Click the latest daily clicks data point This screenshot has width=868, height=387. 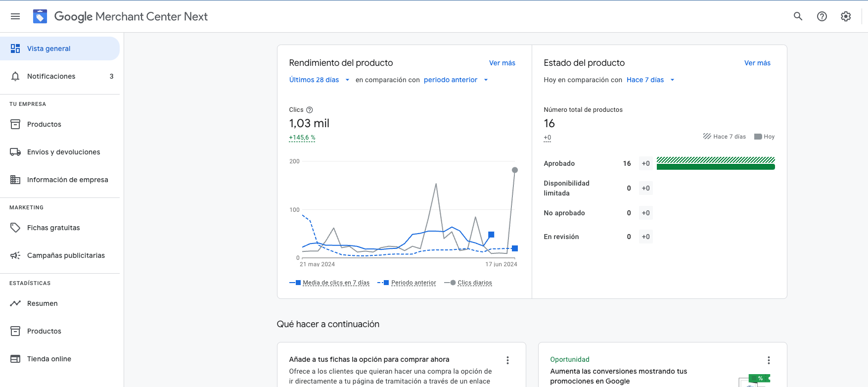coord(515,170)
